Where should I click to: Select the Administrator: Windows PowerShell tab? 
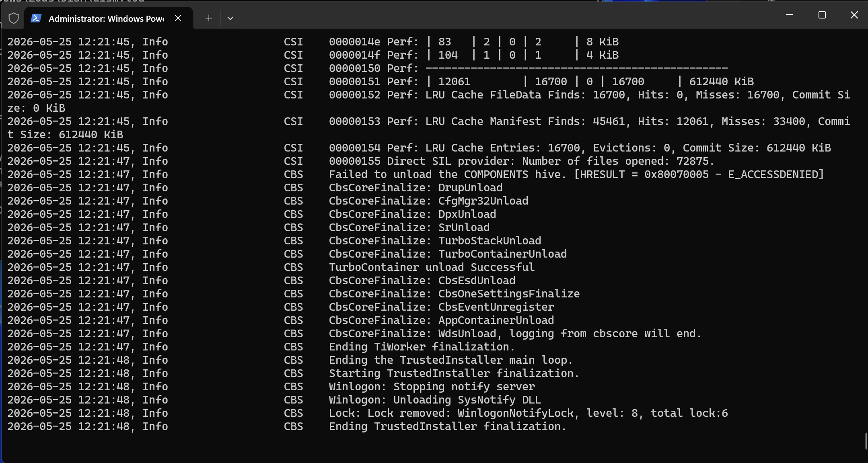109,18
